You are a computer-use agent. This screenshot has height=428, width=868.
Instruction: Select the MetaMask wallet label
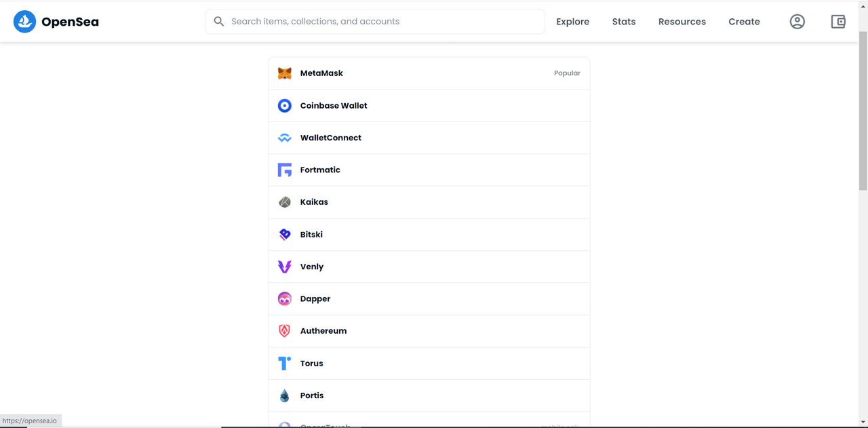[x=321, y=73]
